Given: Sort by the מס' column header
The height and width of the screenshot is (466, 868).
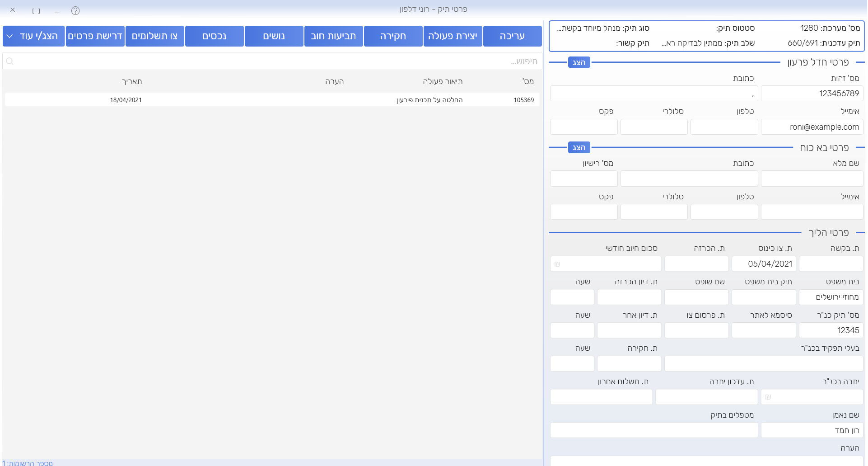Looking at the screenshot, I should [x=528, y=81].
